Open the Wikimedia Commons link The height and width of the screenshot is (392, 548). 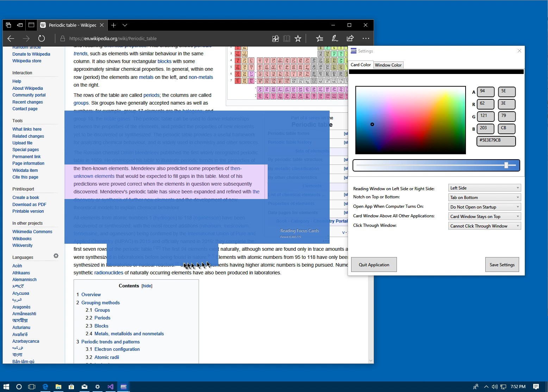point(32,231)
